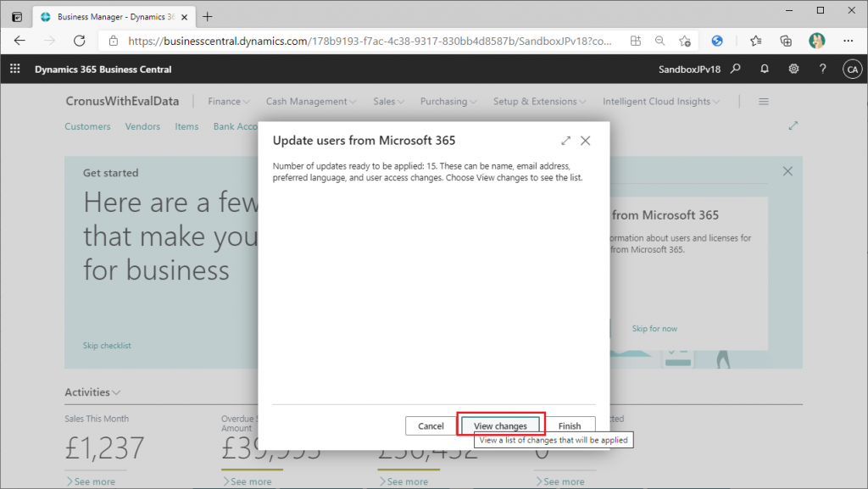View site information lock icon
This screenshot has width=868, height=489.
[x=113, y=41]
